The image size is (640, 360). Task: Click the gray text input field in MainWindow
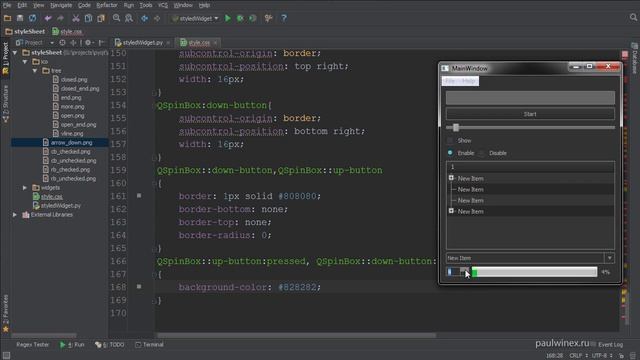pyautogui.click(x=530, y=98)
